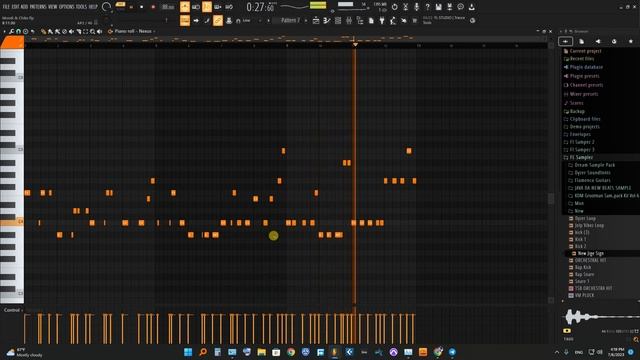Select the piano roll draw tool
640x360 pixels.
43,31
